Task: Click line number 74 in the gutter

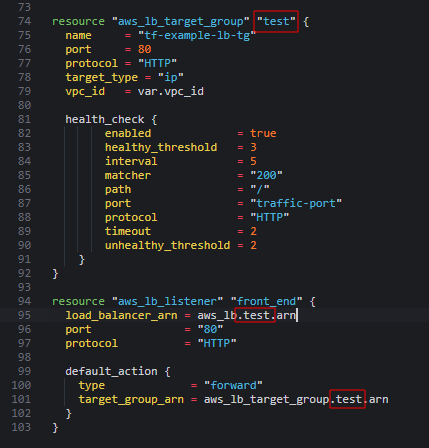Action: [x=24, y=21]
